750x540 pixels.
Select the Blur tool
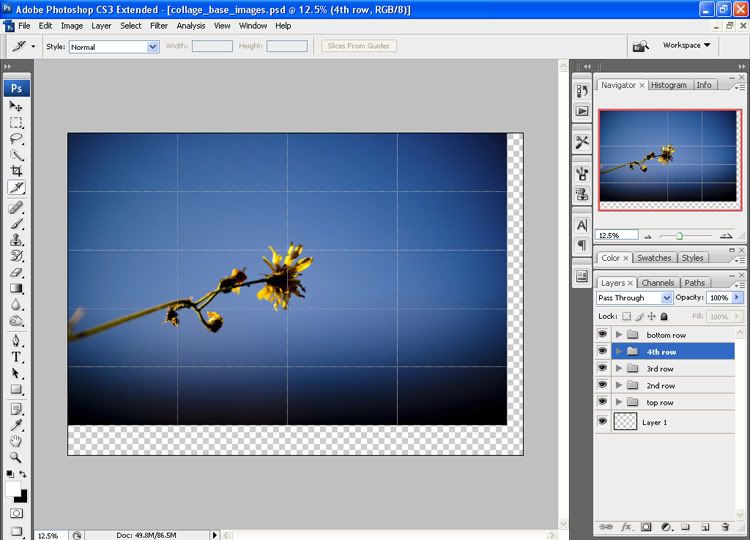[16, 305]
